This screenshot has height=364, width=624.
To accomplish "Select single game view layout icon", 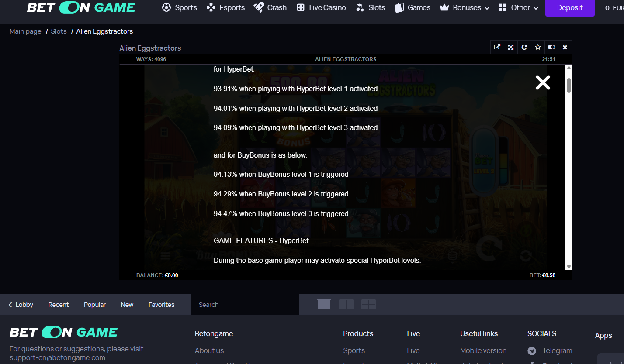I will pyautogui.click(x=324, y=305).
